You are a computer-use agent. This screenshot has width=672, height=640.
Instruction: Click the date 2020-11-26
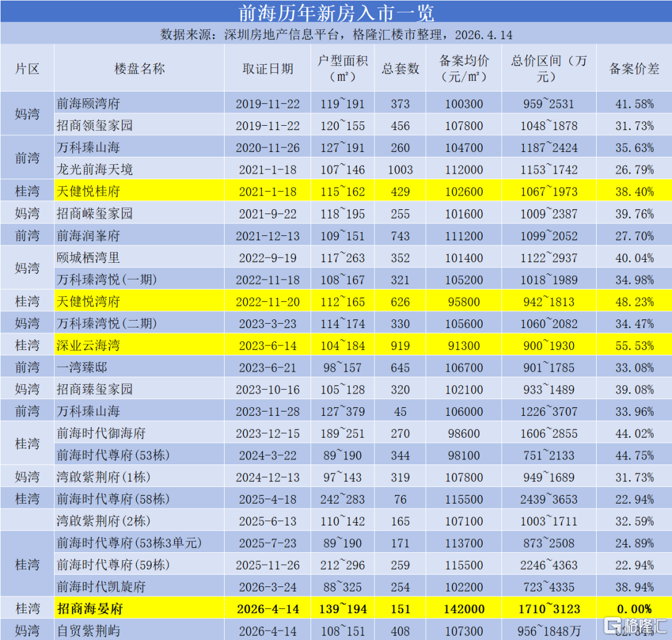[268, 148]
